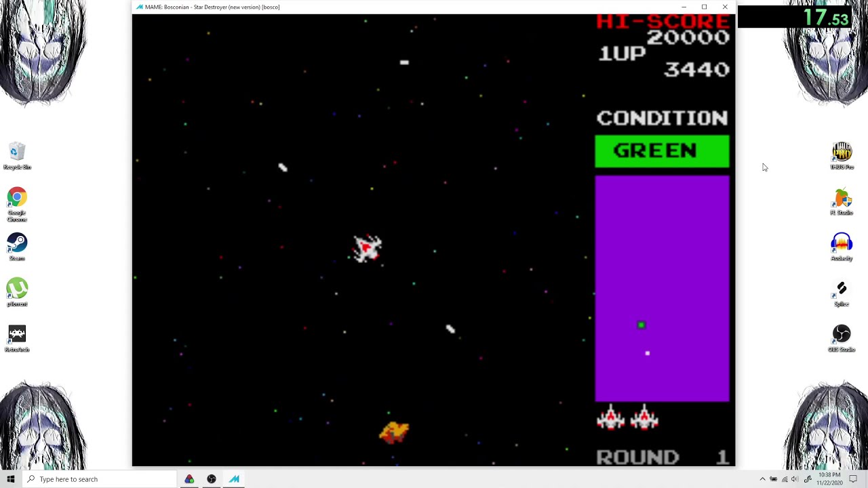Select the FL Studio desktop shortcut
This screenshot has width=868, height=488.
click(x=842, y=202)
